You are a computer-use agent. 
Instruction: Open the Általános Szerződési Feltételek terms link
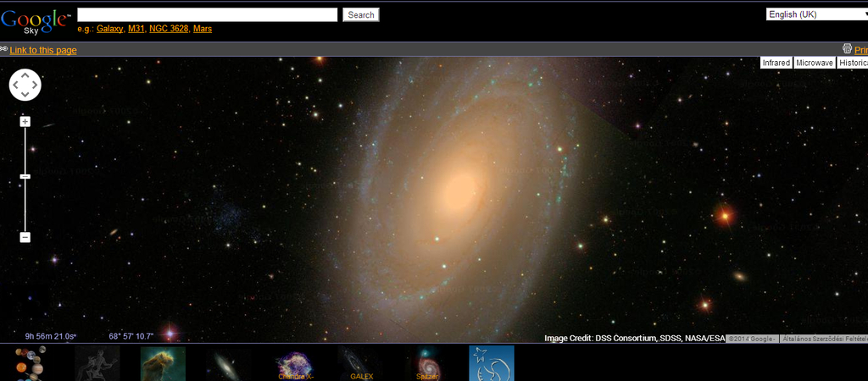(824, 339)
